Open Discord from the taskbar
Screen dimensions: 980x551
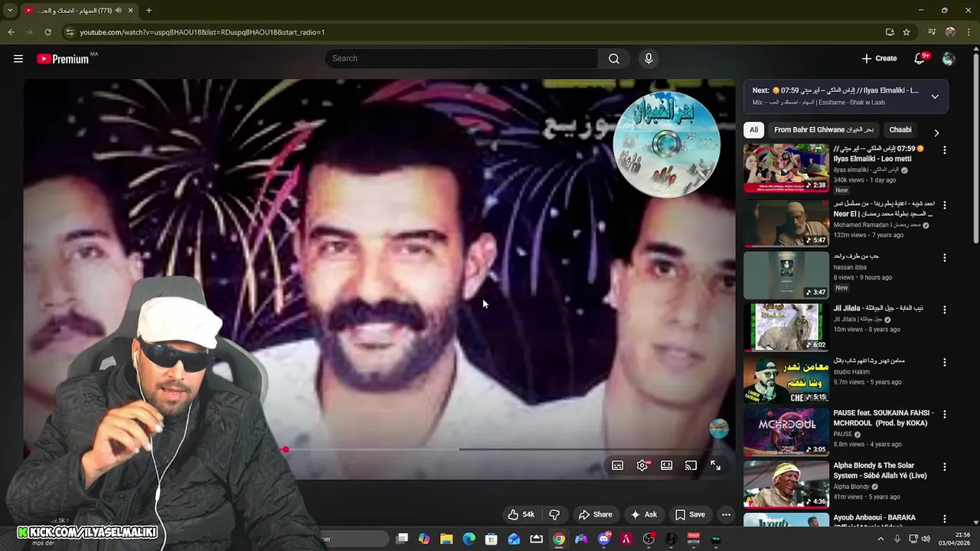coord(604,539)
